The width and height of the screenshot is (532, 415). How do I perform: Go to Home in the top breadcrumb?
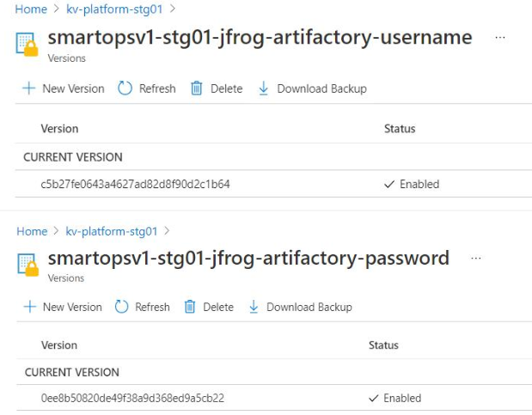(x=31, y=9)
